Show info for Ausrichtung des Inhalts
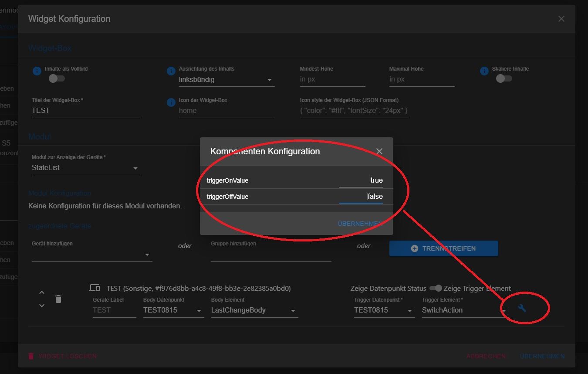This screenshot has height=374, width=588. [x=171, y=71]
